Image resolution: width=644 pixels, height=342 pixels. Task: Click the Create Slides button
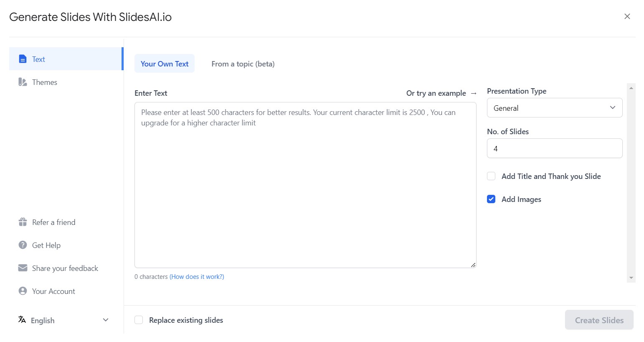tap(599, 319)
